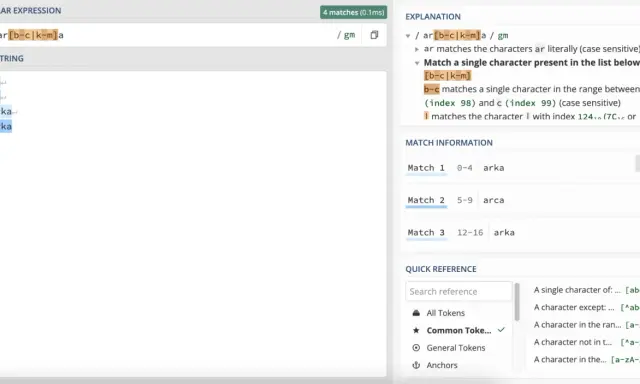Image resolution: width=640 pixels, height=384 pixels.
Task: Select Anchors category
Action: click(x=442, y=365)
